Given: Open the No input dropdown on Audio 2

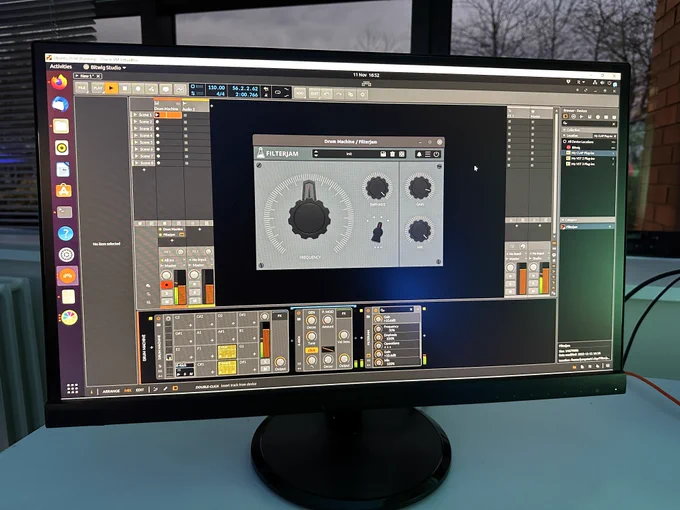Looking at the screenshot, I should click(201, 260).
